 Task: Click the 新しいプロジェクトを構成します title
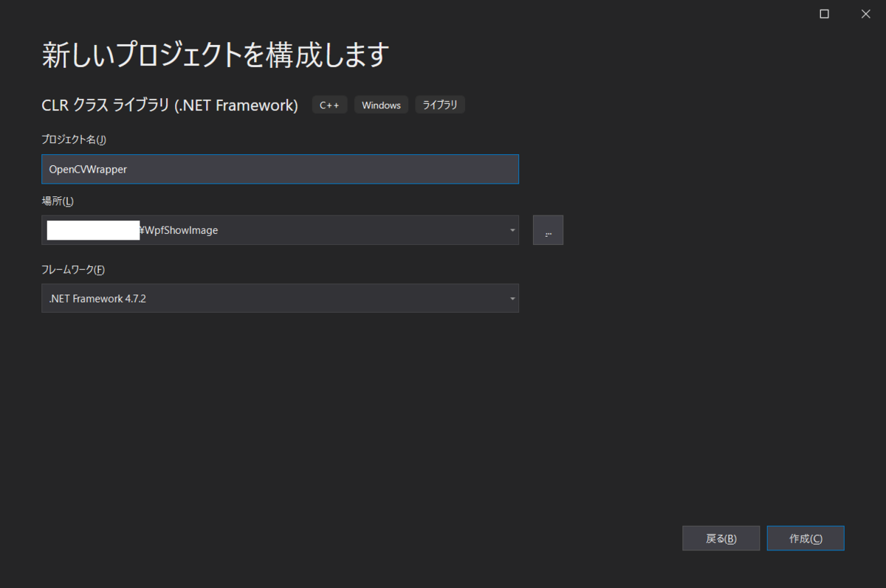215,55
